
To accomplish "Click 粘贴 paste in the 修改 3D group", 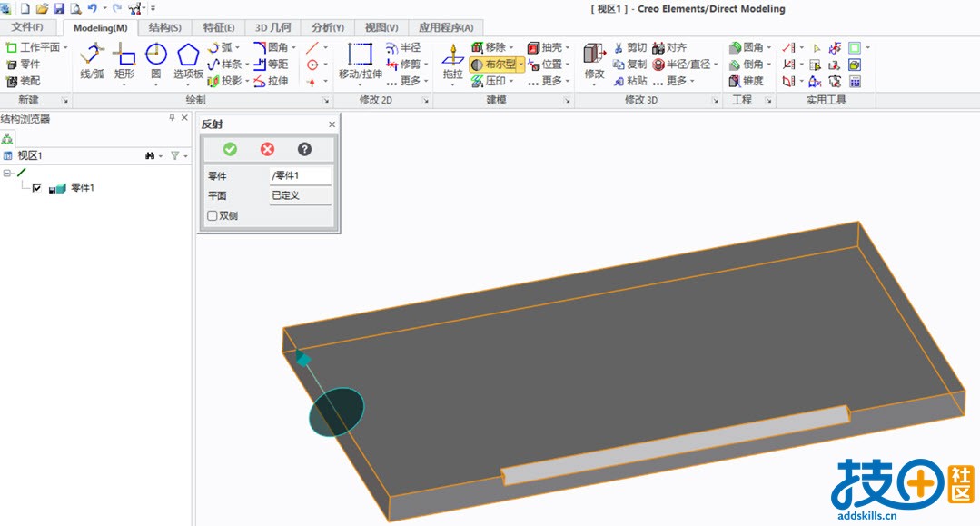I will (630, 81).
